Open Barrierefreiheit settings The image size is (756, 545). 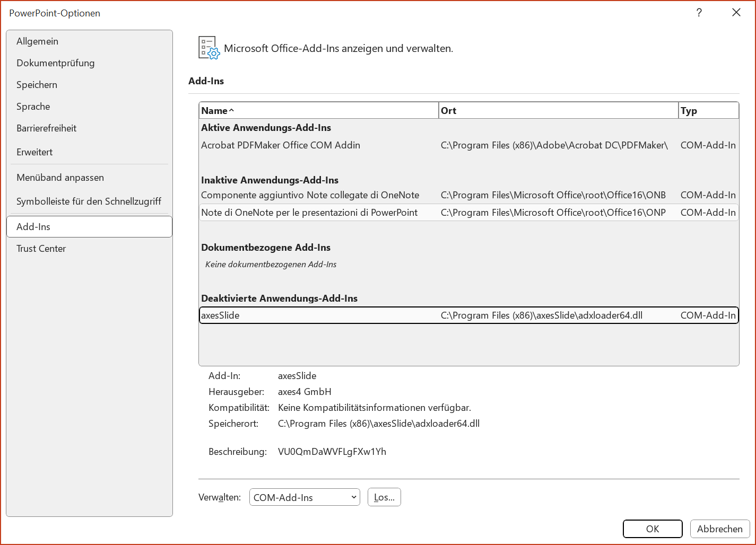pyautogui.click(x=89, y=128)
